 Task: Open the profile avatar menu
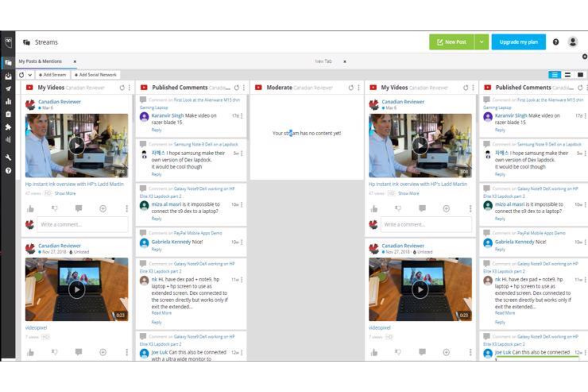pyautogui.click(x=573, y=42)
